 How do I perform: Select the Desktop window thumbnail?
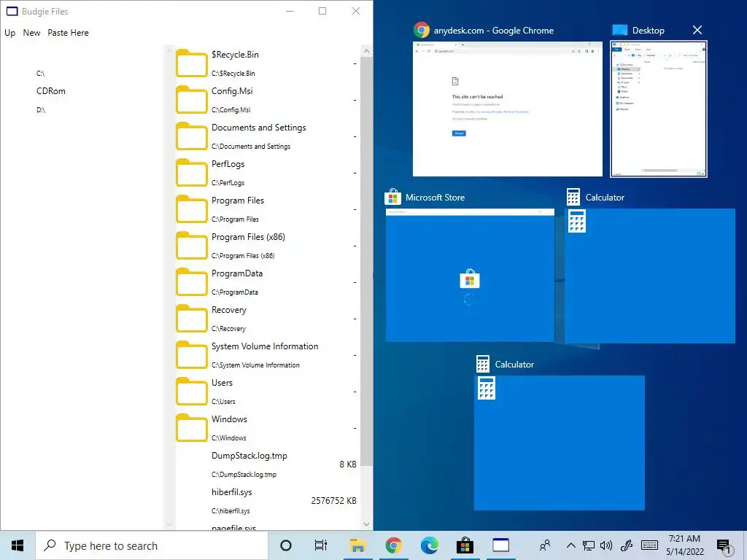pos(659,109)
